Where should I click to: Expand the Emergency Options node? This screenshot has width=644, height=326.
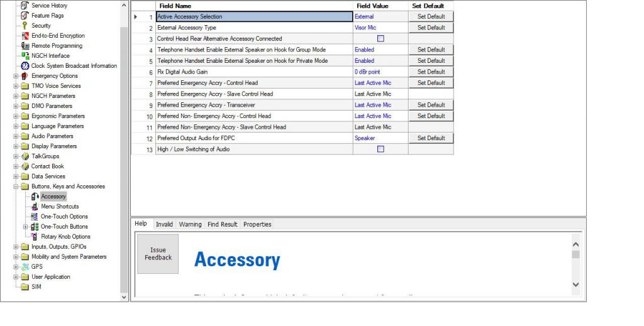click(16, 76)
